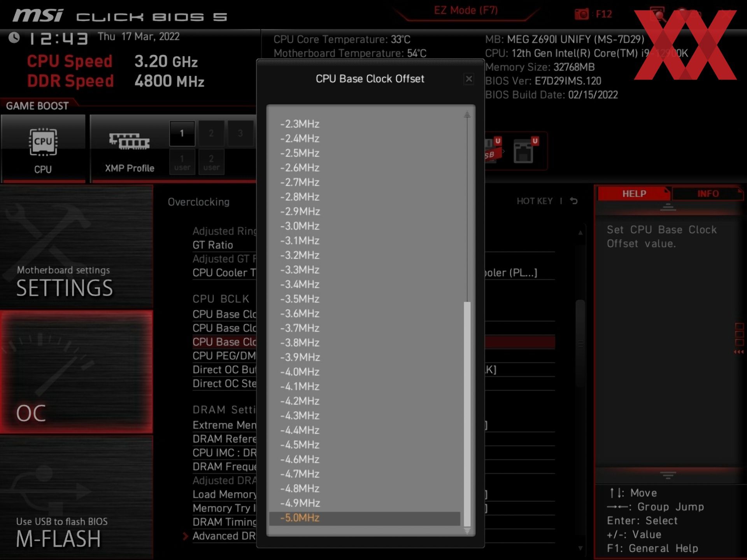Open the GAME BOOST label tab
This screenshot has height=560, width=747.
point(37,106)
